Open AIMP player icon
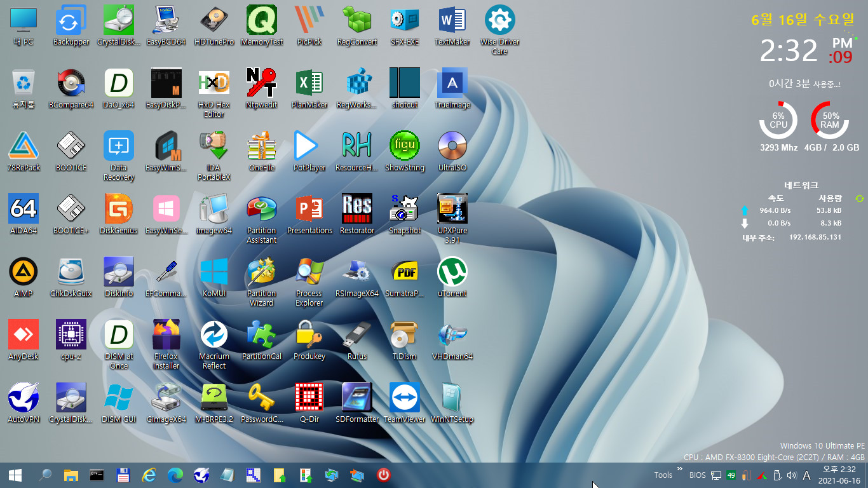The height and width of the screenshot is (488, 868). [x=24, y=278]
